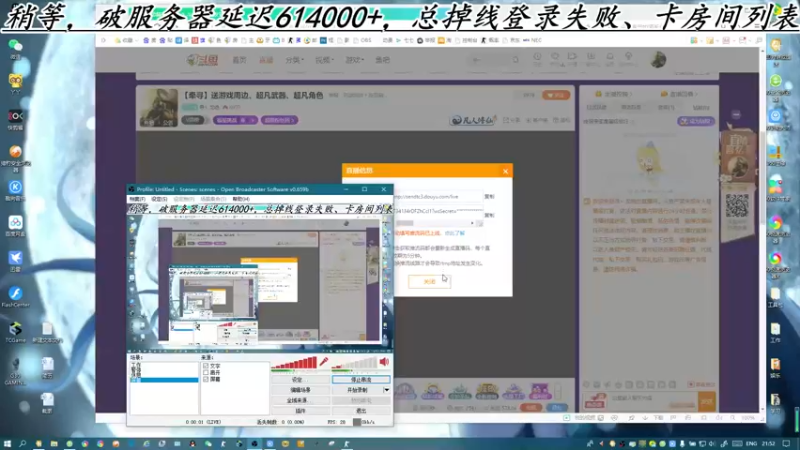The width and height of the screenshot is (800, 450).
Task: Click the round purple minus button near chat
Action: pyautogui.click(x=736, y=115)
